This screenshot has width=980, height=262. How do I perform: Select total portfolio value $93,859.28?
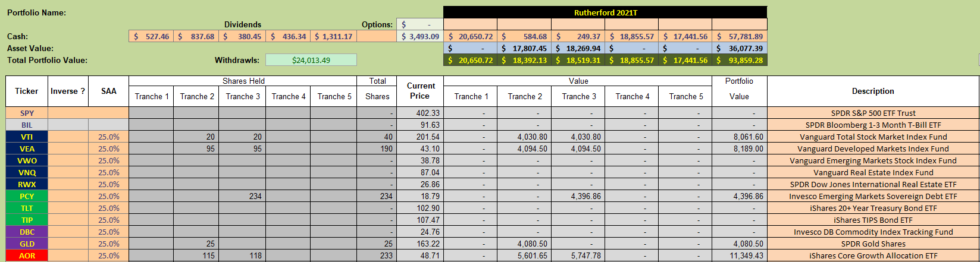pos(740,60)
